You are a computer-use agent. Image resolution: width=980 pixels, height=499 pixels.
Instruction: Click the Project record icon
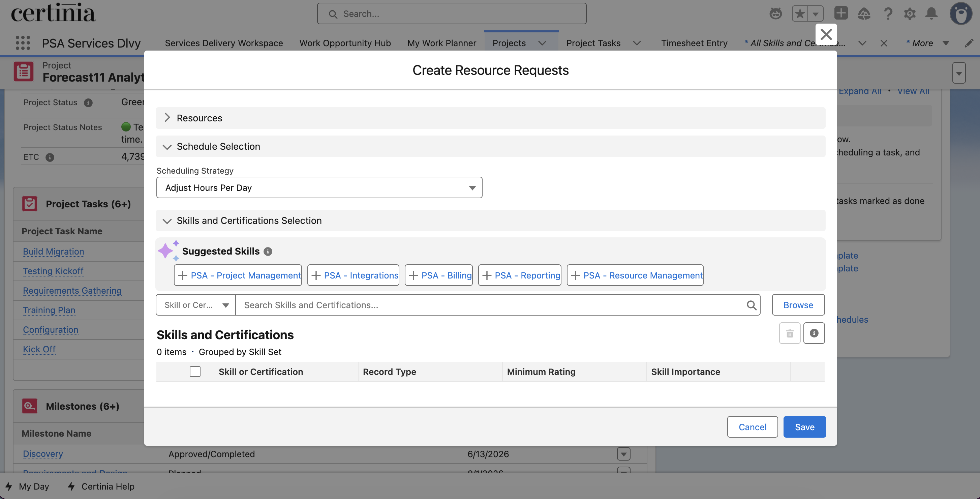(24, 71)
